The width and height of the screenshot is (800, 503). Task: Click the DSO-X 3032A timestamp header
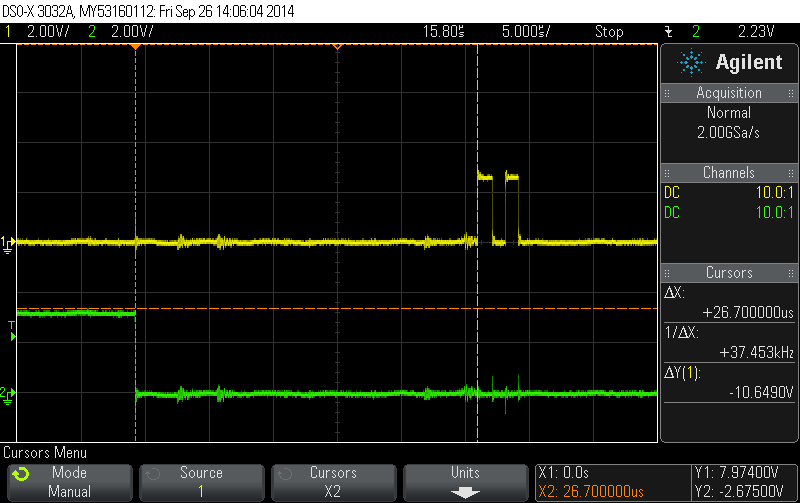click(148, 11)
